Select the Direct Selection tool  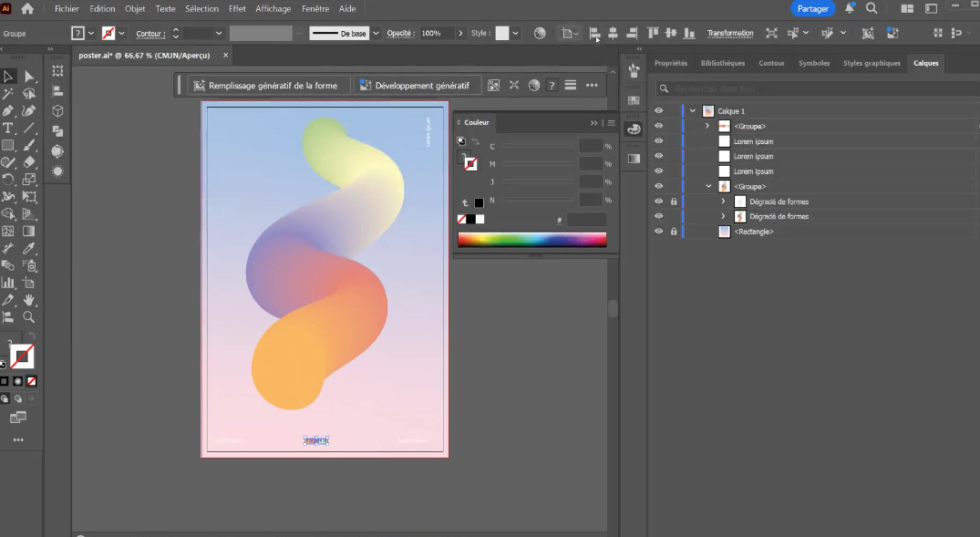pos(29,77)
